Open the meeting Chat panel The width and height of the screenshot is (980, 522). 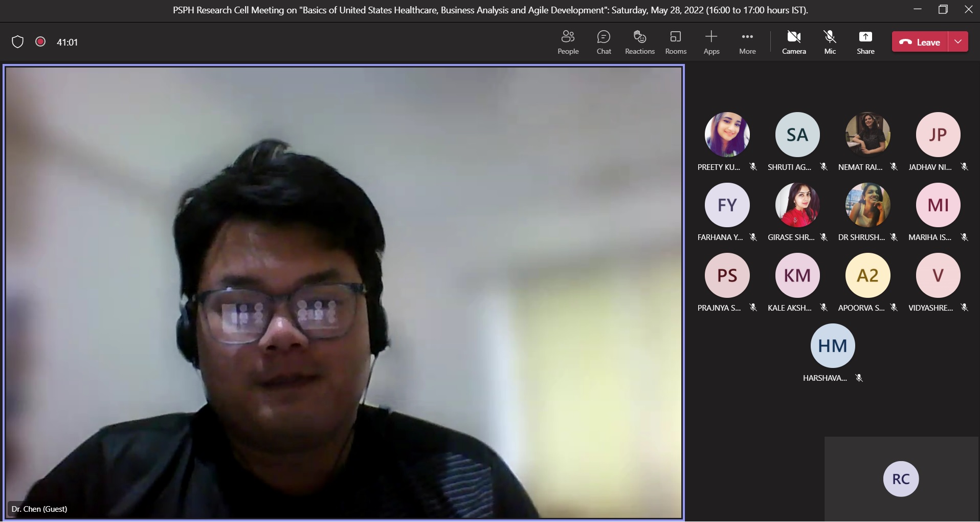tap(604, 42)
